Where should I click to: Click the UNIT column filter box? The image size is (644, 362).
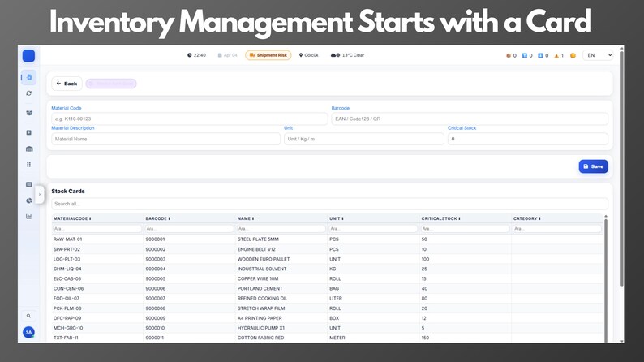tap(373, 228)
